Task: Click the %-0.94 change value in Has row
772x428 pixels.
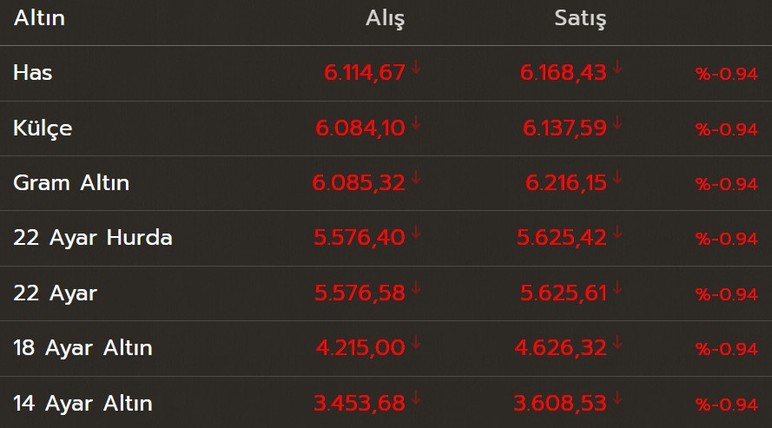Action: pos(727,74)
